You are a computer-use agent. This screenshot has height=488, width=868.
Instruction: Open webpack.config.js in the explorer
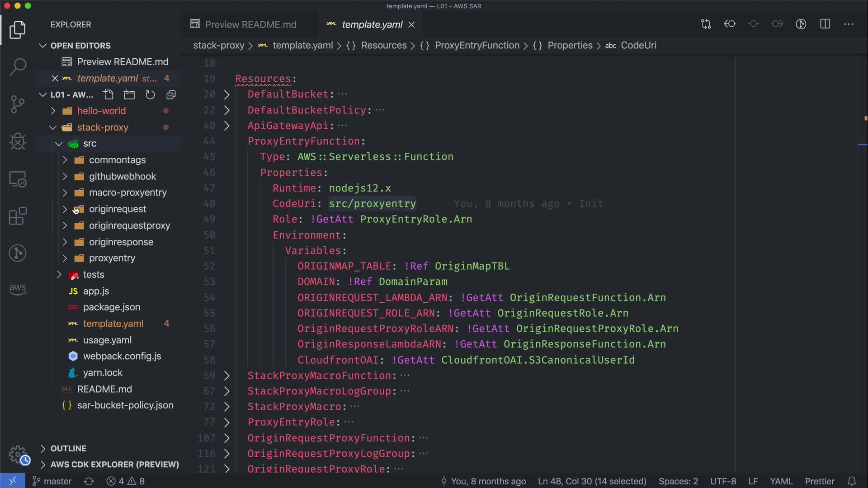pyautogui.click(x=122, y=356)
